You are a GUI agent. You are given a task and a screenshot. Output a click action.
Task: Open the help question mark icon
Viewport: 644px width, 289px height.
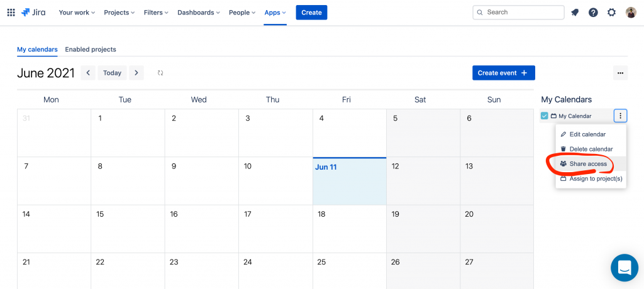click(593, 13)
